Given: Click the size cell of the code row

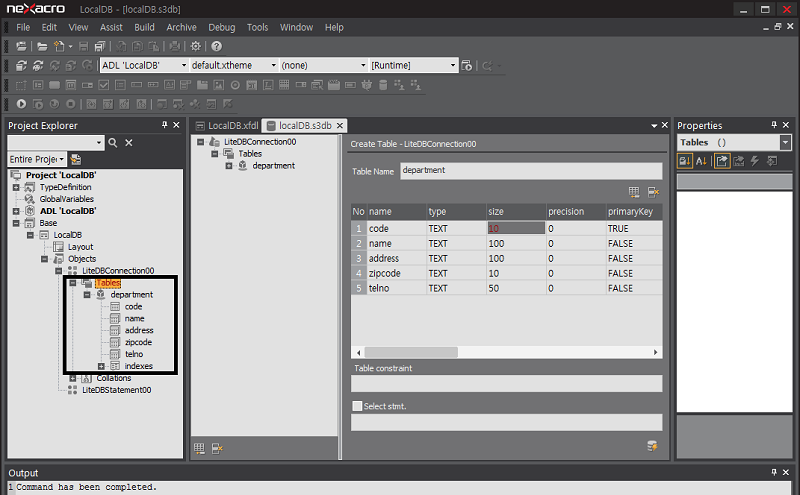Looking at the screenshot, I should (x=516, y=228).
